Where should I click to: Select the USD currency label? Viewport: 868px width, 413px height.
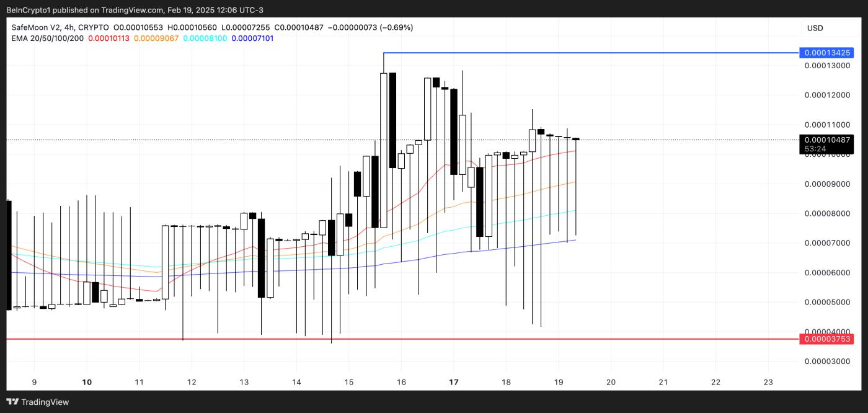coord(815,28)
